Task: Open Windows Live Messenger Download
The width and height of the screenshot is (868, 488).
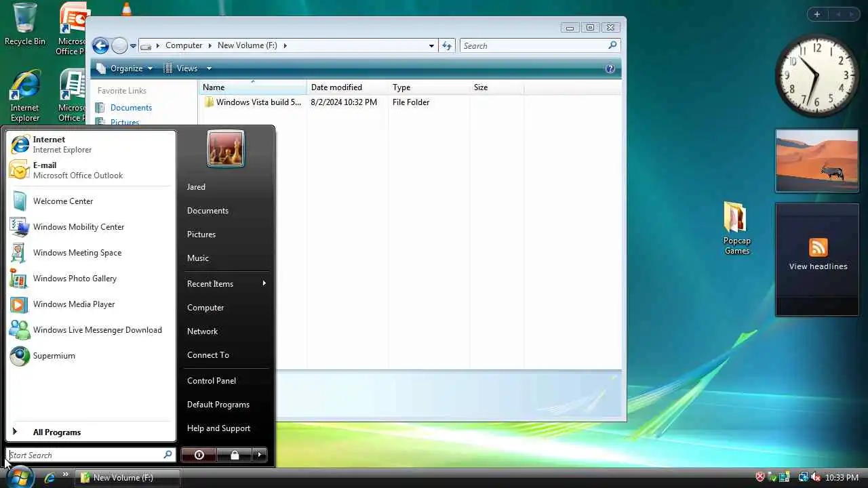Action: tap(91, 330)
